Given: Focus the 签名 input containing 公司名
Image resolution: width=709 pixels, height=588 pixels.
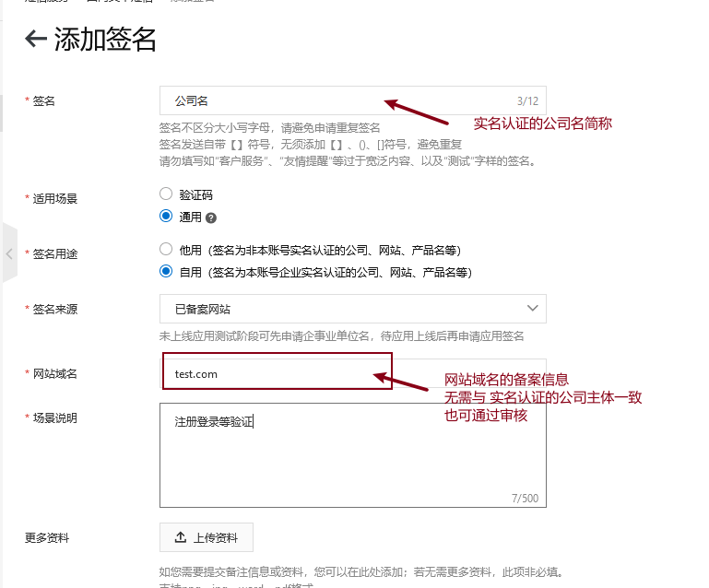Looking at the screenshot, I should 332,100.
